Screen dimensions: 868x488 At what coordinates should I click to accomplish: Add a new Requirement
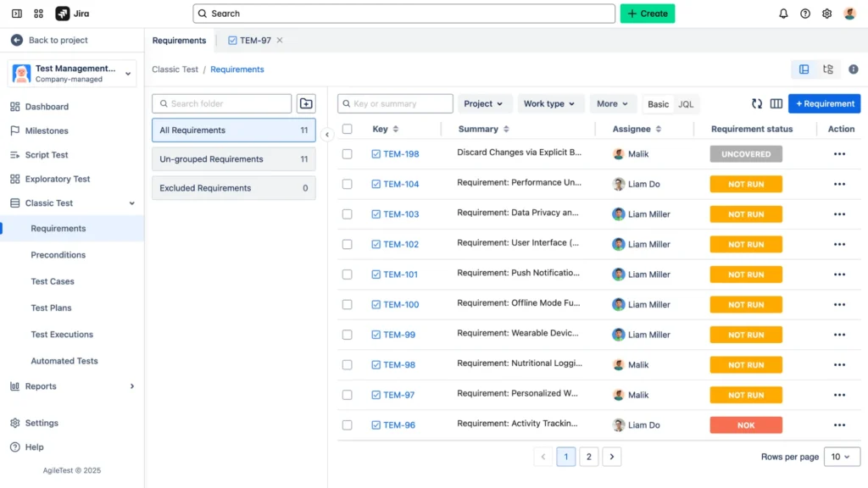tap(824, 103)
